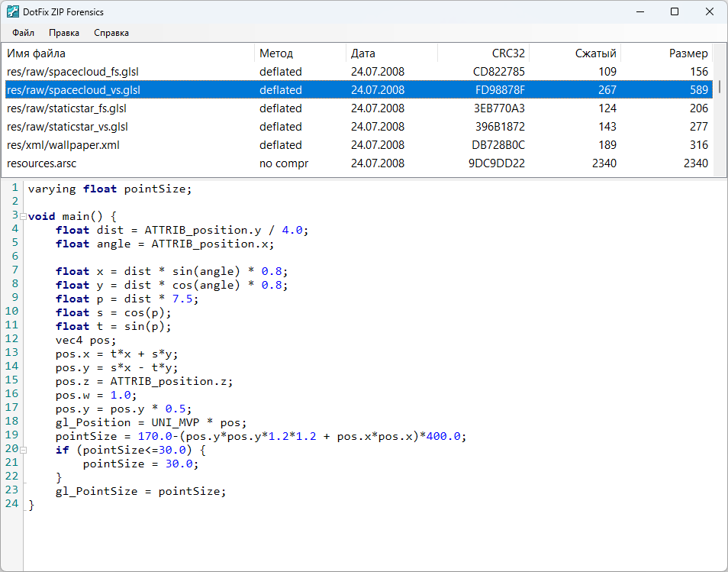
Task: Click compressed size 109 cell
Action: 607,72
